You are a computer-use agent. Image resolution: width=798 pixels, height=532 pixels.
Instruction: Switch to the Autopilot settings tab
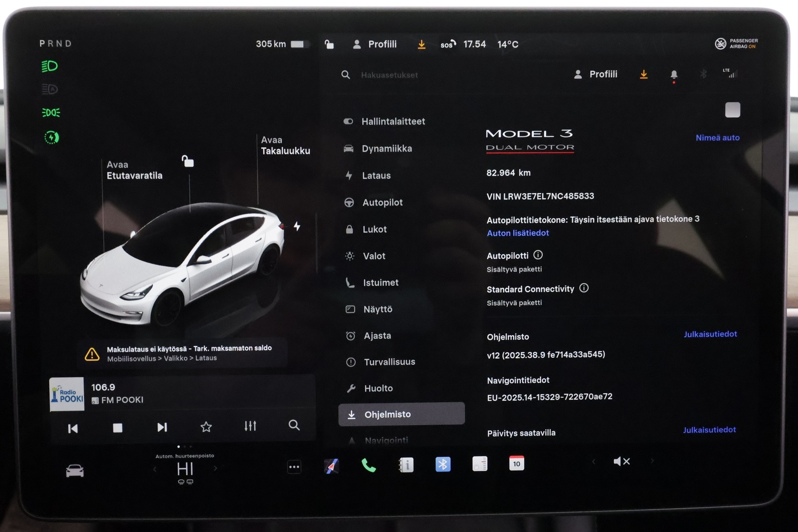383,202
